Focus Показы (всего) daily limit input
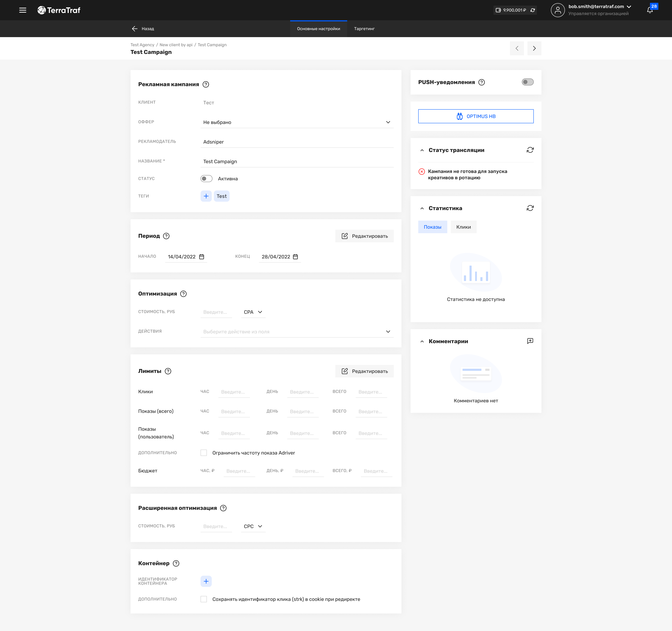The width and height of the screenshot is (672, 631). pyautogui.click(x=303, y=412)
